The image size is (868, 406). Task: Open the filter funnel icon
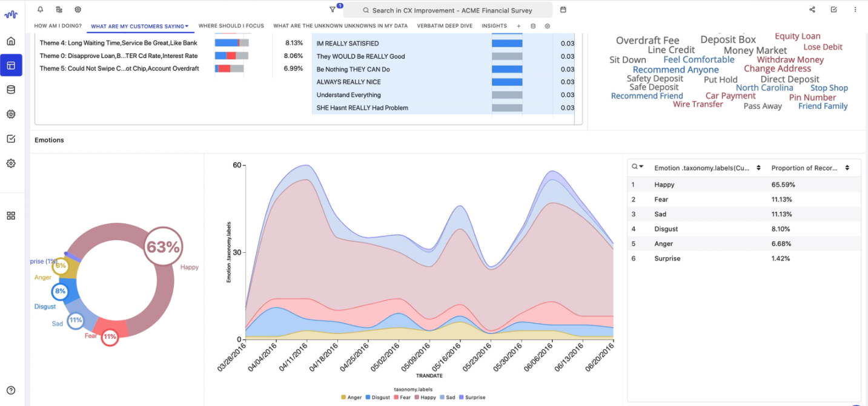pyautogui.click(x=333, y=10)
